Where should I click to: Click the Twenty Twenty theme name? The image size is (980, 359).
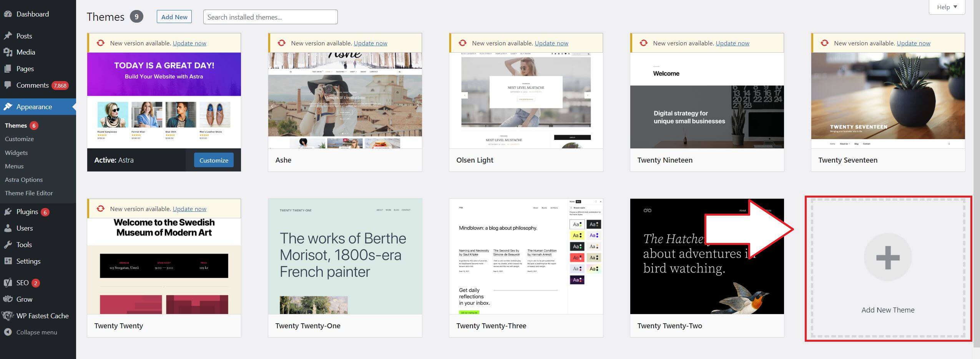point(118,326)
